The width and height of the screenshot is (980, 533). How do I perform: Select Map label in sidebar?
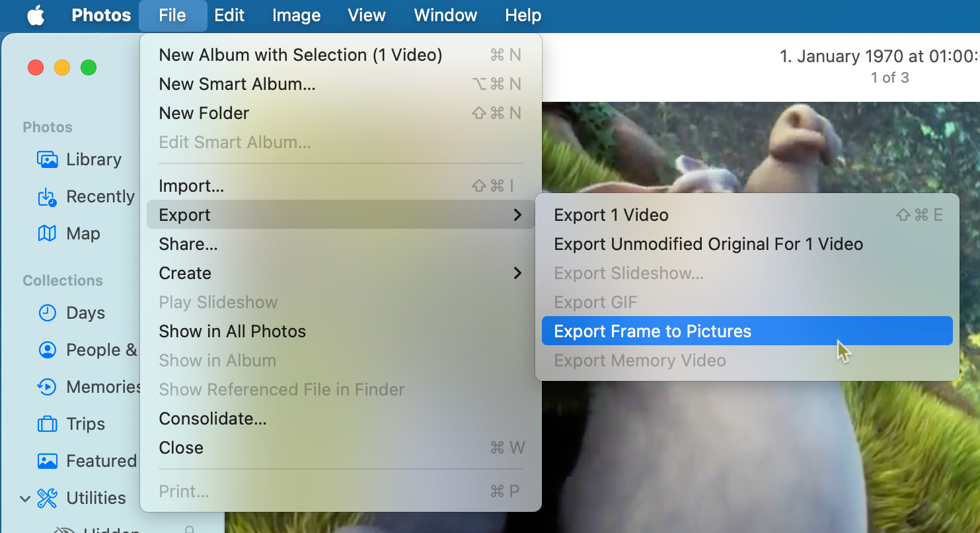pyautogui.click(x=83, y=233)
